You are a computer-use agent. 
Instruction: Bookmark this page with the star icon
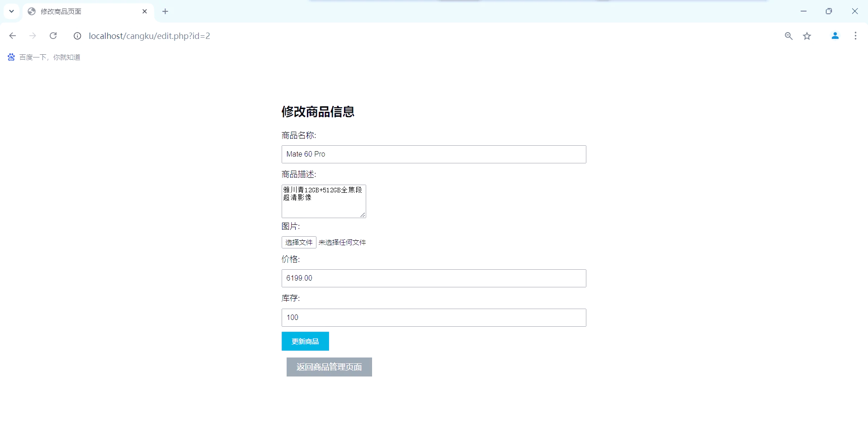pyautogui.click(x=807, y=36)
